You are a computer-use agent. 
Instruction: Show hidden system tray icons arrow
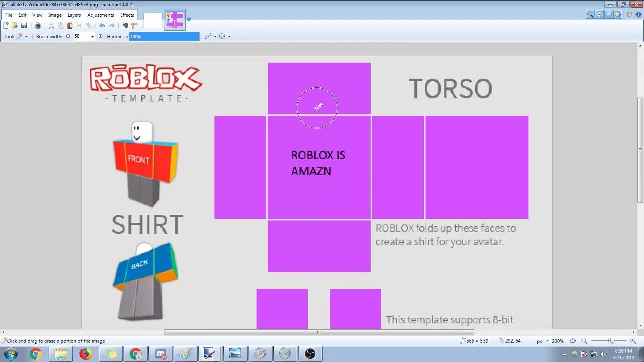pos(565,354)
